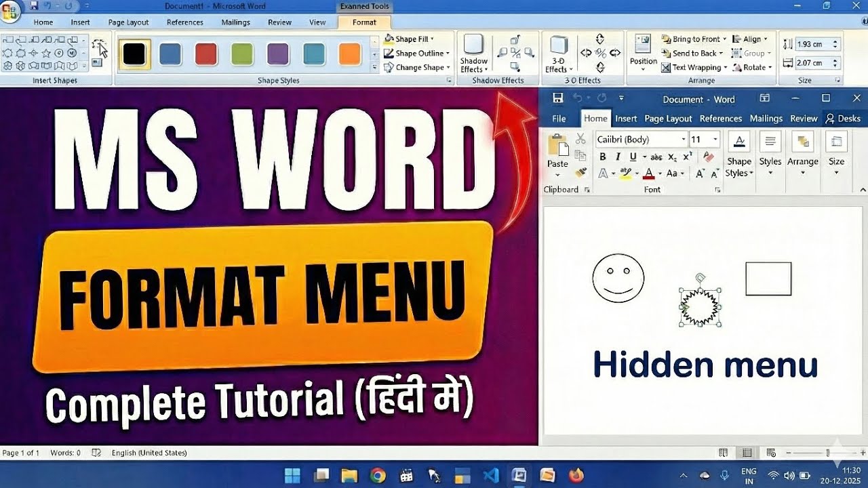The image size is (868, 488).
Task: Tilt 3-D shape downward
Action: (x=600, y=67)
